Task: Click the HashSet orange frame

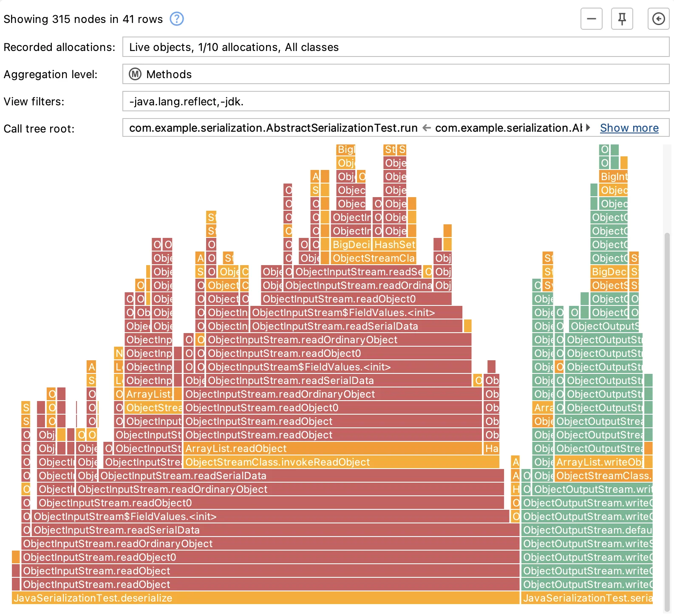Action: [394, 244]
